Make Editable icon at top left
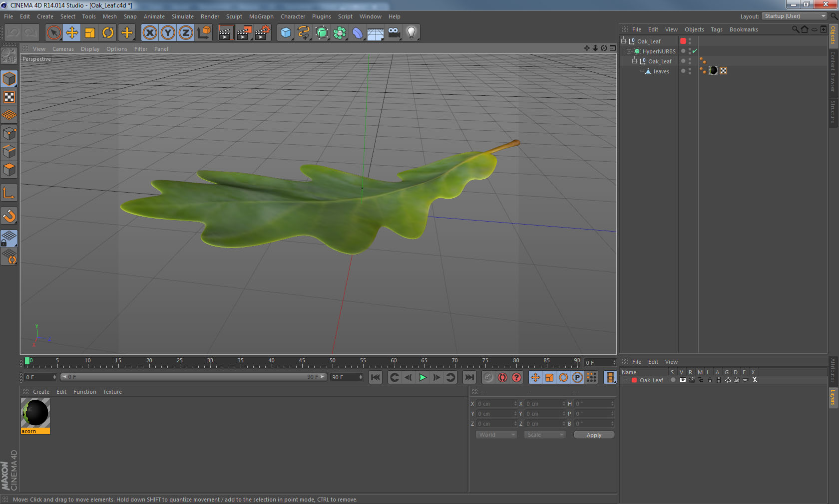The height and width of the screenshot is (504, 839). tap(9, 56)
